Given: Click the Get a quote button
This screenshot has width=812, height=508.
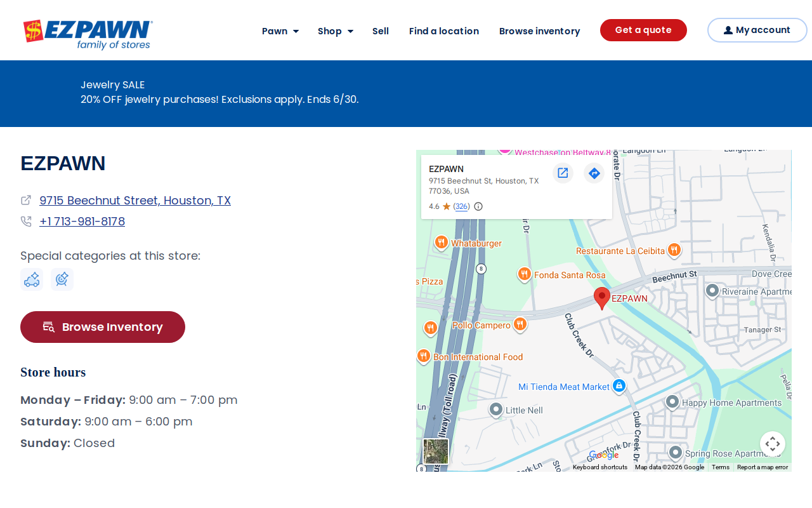Looking at the screenshot, I should [x=643, y=30].
